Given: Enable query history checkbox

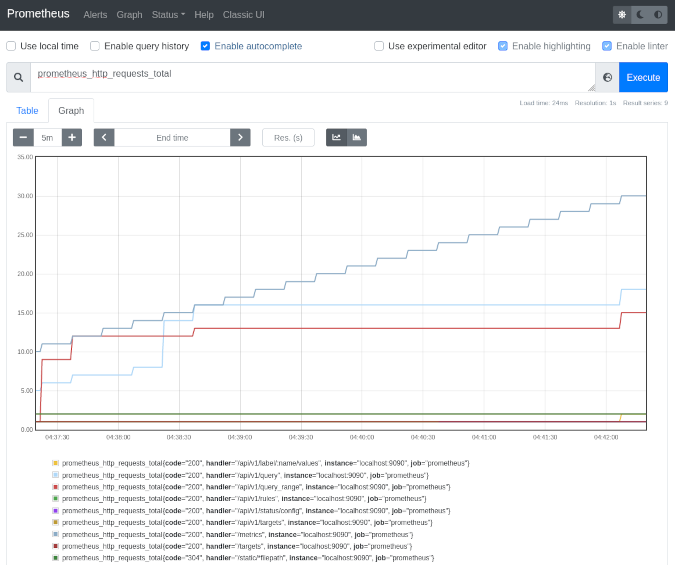Looking at the screenshot, I should (95, 46).
